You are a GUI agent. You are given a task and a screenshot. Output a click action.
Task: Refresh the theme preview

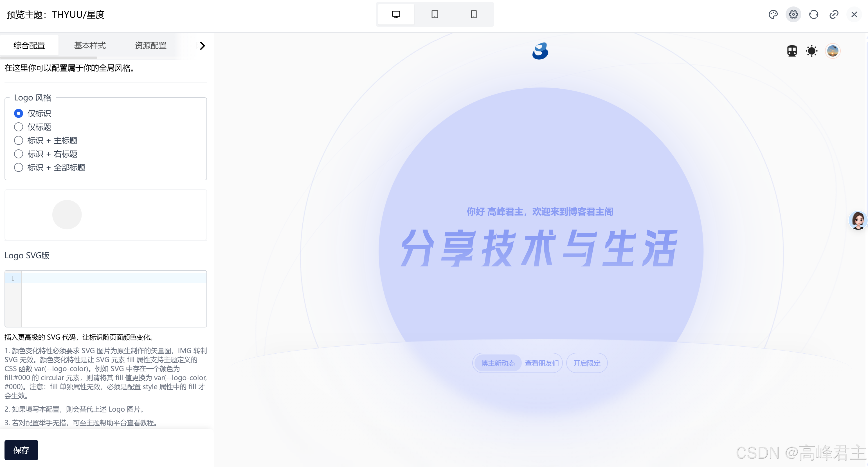point(813,15)
